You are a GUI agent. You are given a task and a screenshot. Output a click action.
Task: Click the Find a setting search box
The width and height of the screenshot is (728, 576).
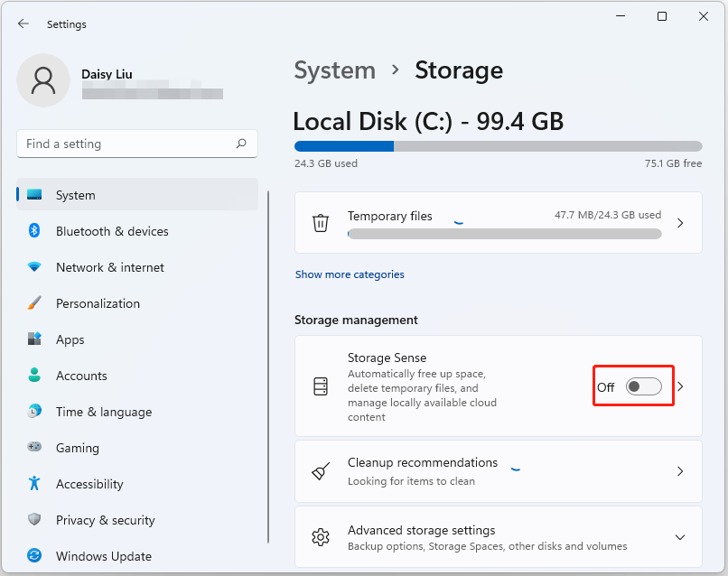(x=136, y=144)
